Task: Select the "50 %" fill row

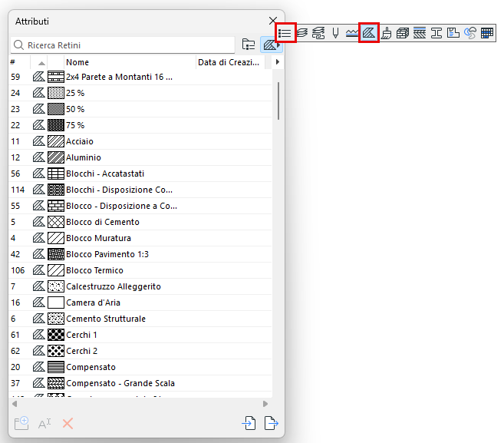Action: (140, 109)
